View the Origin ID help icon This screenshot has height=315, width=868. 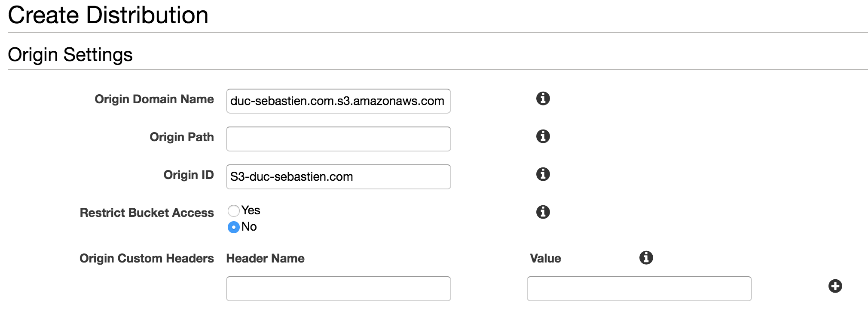(543, 174)
